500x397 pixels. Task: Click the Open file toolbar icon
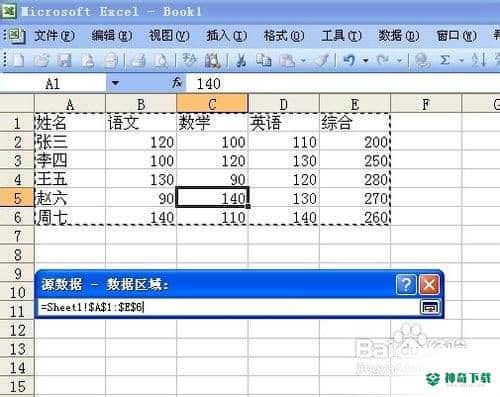[41, 61]
